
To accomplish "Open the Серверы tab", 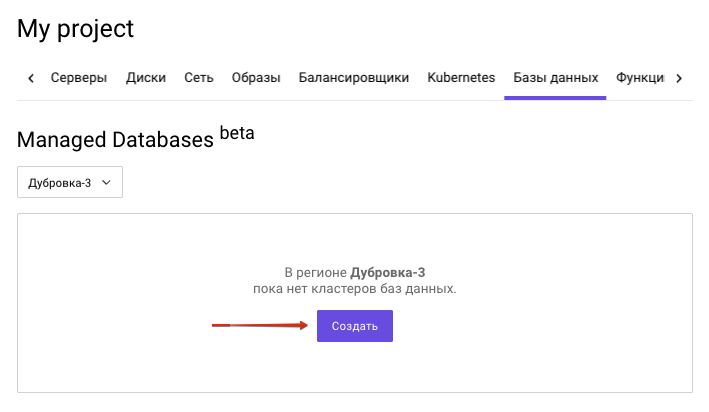I will pyautogui.click(x=78, y=78).
